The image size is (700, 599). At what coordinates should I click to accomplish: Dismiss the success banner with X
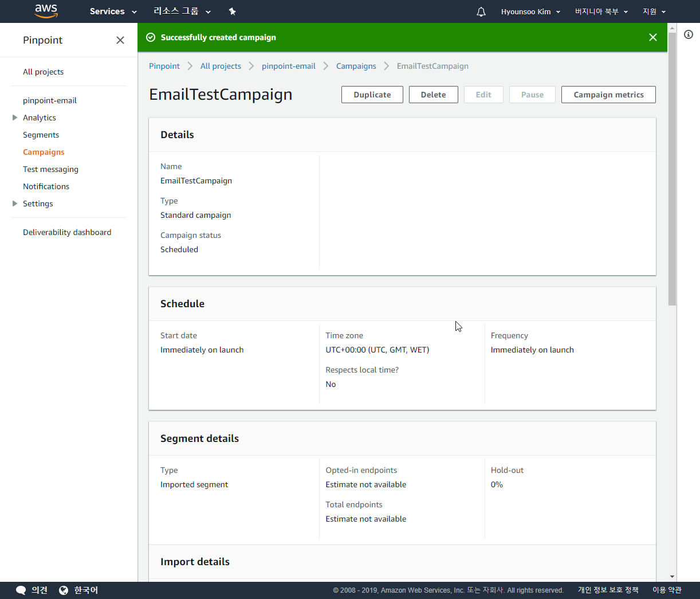tap(653, 37)
